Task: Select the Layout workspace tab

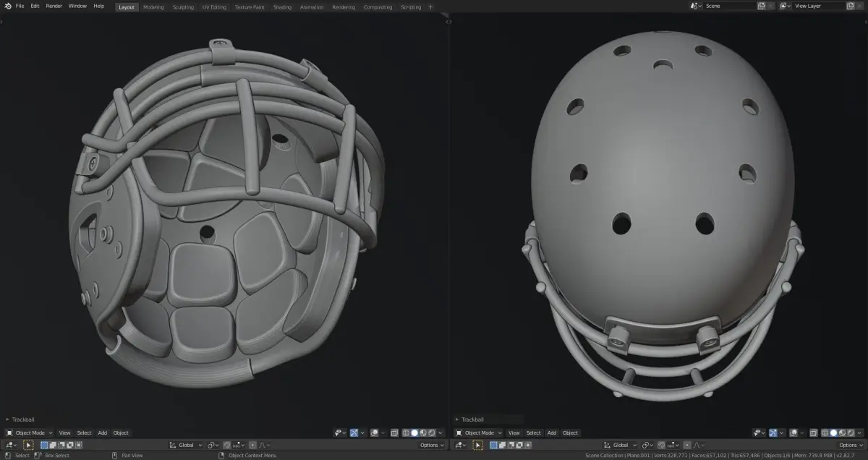Action: tap(127, 7)
